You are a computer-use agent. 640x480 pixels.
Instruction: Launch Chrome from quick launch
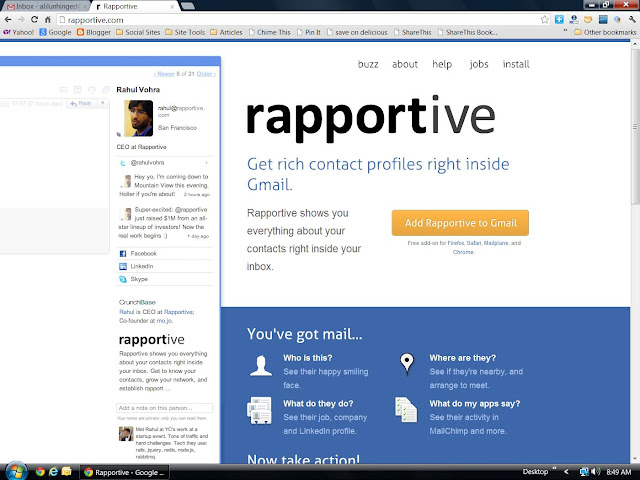point(40,472)
